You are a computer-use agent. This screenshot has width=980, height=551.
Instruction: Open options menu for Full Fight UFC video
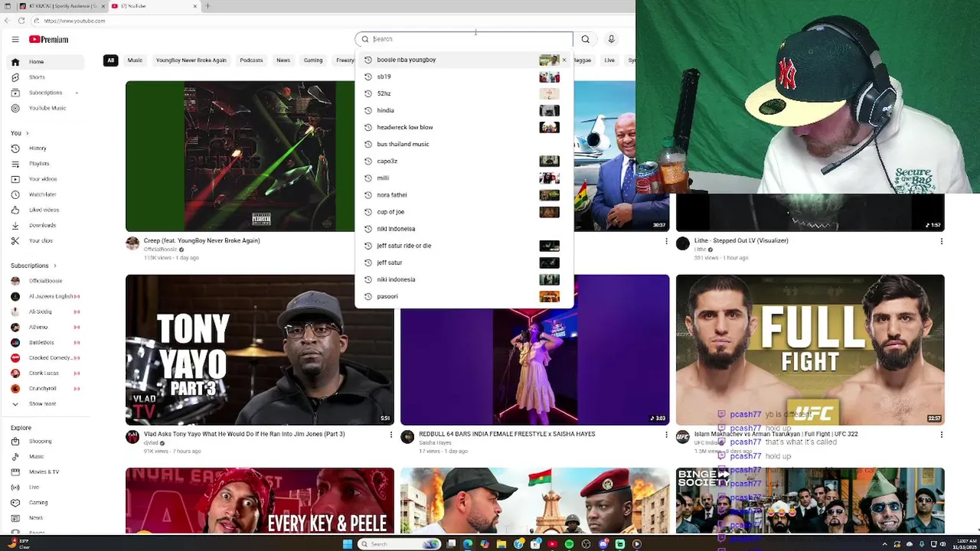tap(941, 435)
